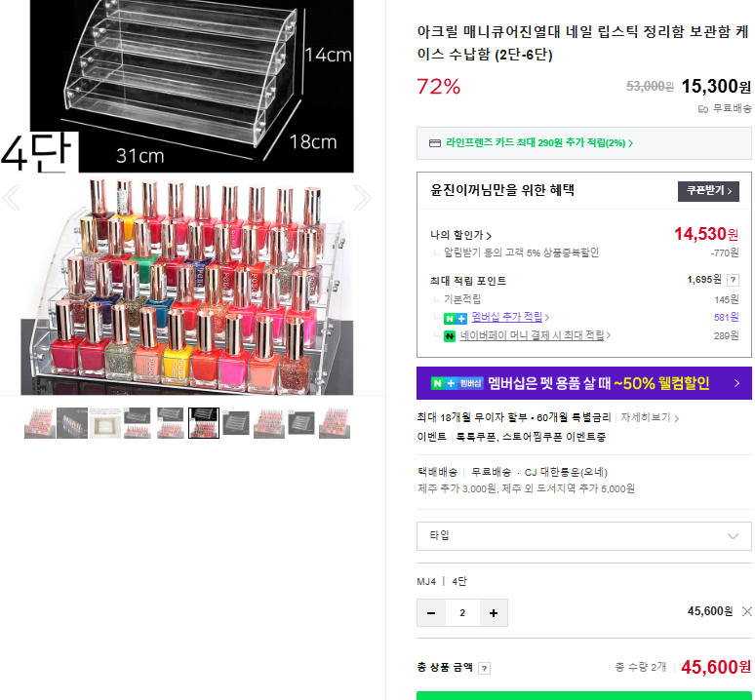Show next product image with right arrow
755x700 pixels.
click(x=363, y=198)
